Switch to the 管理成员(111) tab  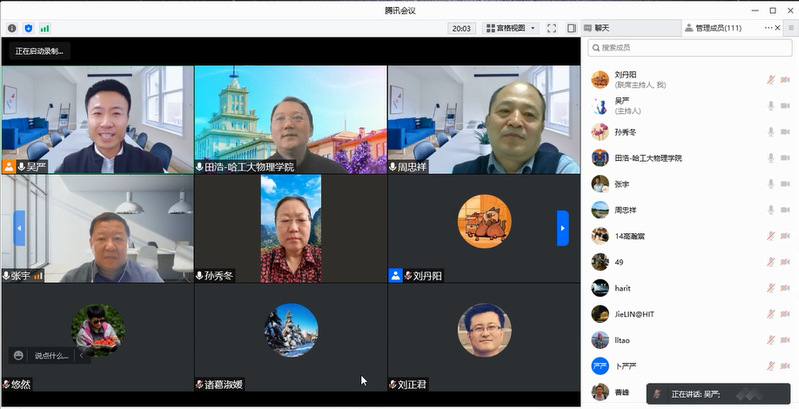(711, 28)
